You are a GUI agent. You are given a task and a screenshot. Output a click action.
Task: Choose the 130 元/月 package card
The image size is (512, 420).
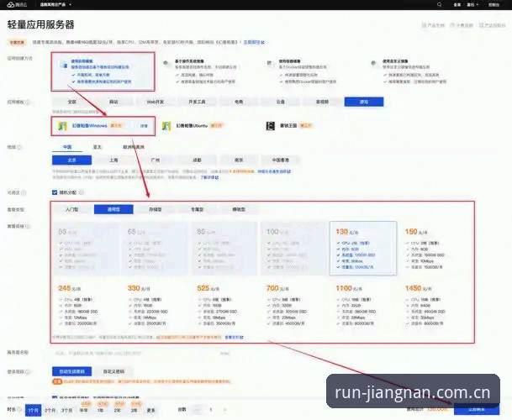pos(363,249)
